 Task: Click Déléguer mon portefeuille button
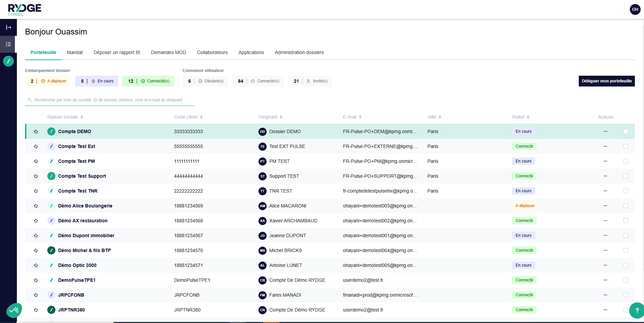point(606,81)
